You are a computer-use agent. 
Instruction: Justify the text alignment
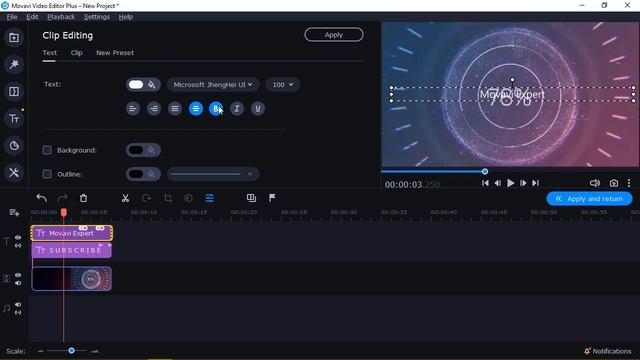tap(175, 109)
